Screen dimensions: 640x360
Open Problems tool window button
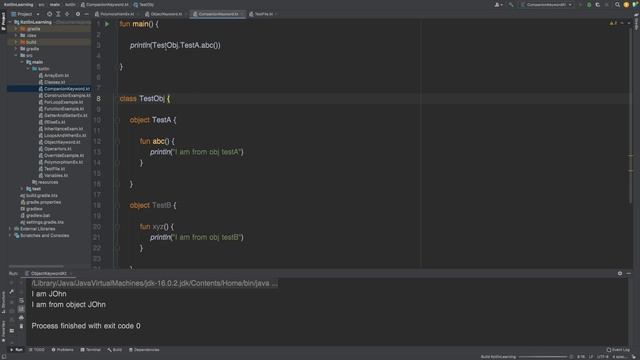(x=62, y=350)
